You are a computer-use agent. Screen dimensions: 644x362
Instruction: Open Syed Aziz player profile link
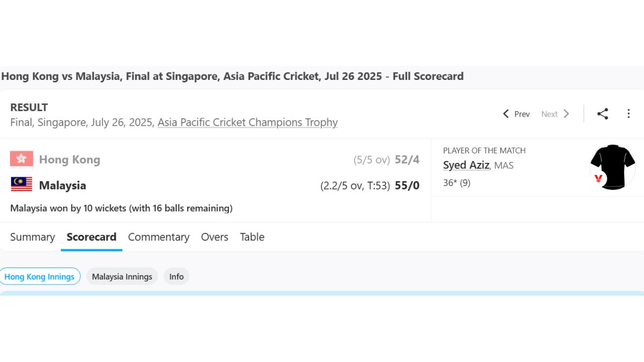(x=466, y=165)
